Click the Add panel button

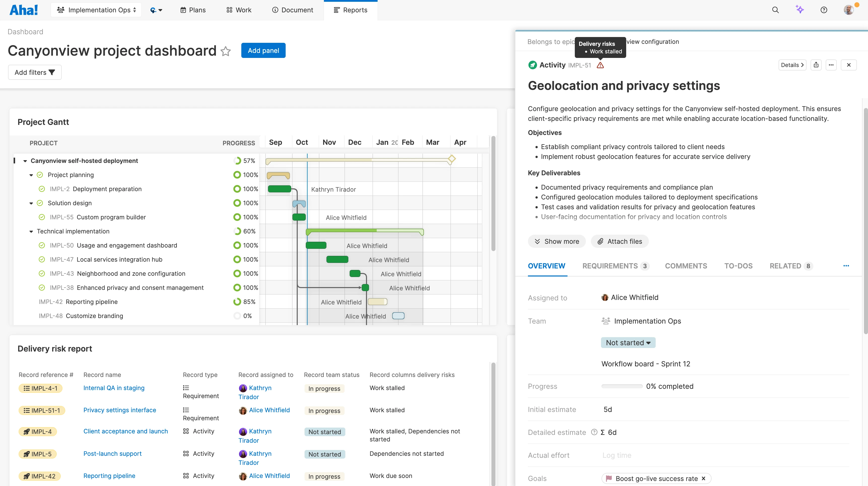point(263,50)
